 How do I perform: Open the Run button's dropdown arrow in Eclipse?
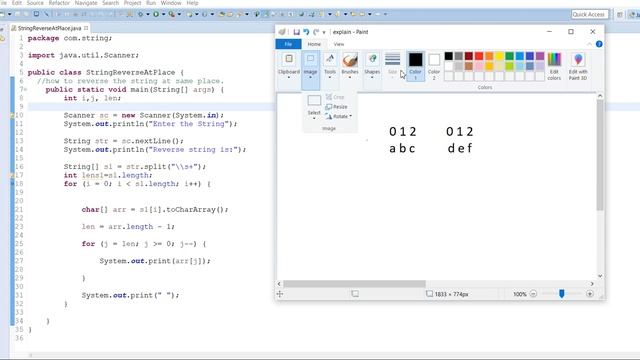[163, 14]
